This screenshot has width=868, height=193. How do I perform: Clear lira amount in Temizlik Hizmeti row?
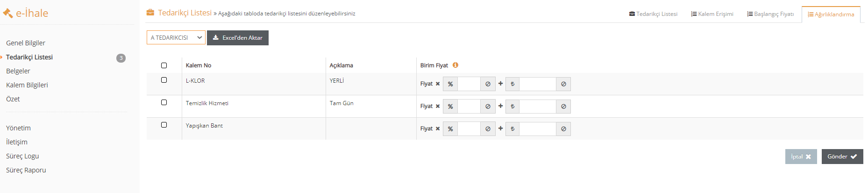[563, 107]
